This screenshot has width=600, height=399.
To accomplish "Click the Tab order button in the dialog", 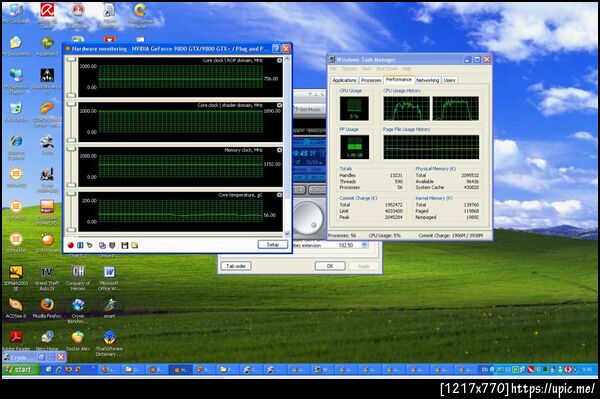I will tap(236, 266).
